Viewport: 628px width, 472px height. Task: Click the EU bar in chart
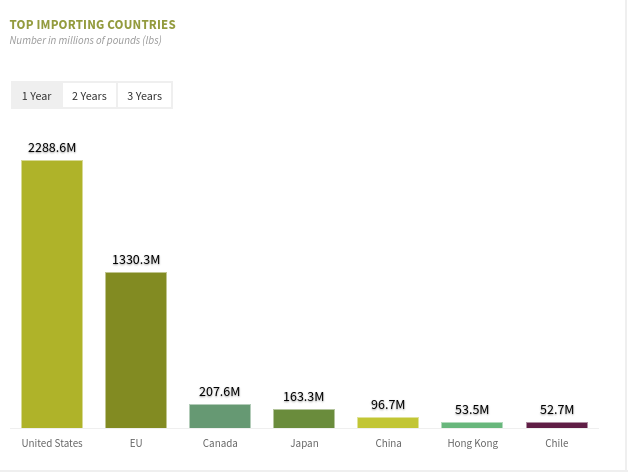[x=136, y=350]
